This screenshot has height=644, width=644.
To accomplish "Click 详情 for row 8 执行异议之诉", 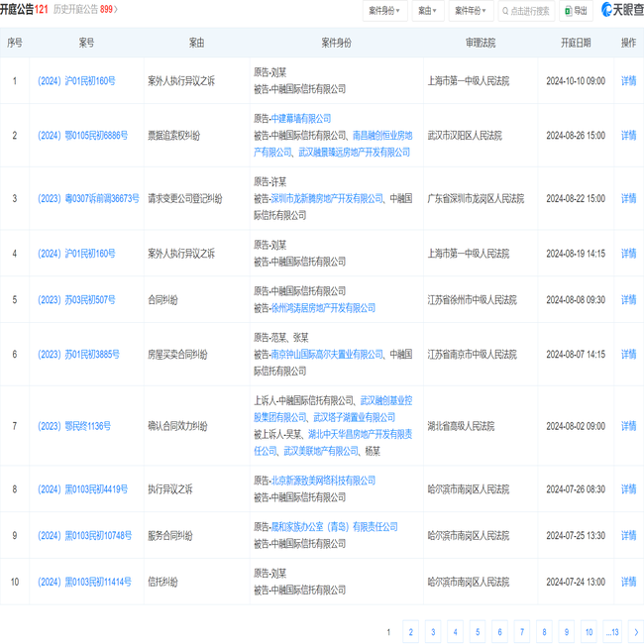I will point(628,489).
